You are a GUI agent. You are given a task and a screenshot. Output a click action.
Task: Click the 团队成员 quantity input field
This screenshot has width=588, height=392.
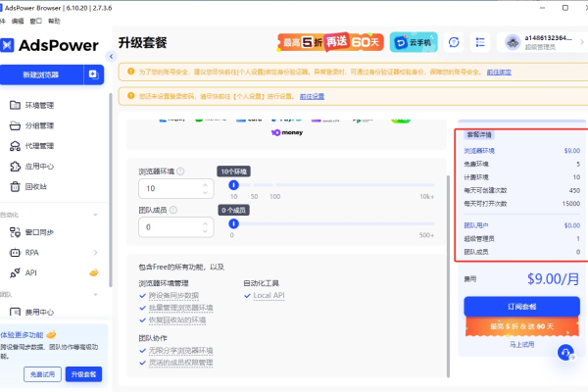(x=175, y=227)
